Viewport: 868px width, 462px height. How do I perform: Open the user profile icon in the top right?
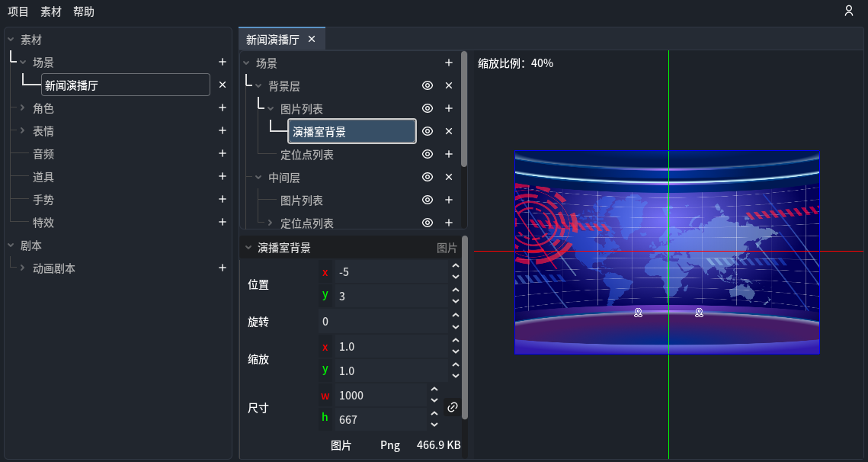849,11
